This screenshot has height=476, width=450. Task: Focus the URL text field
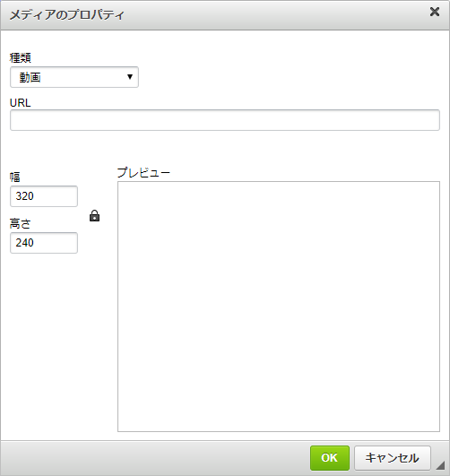tap(225, 120)
